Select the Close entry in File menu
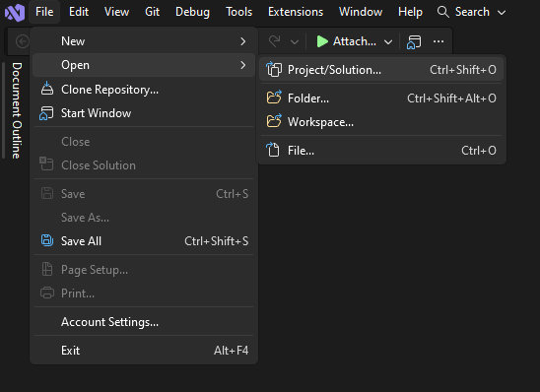 click(x=144, y=142)
